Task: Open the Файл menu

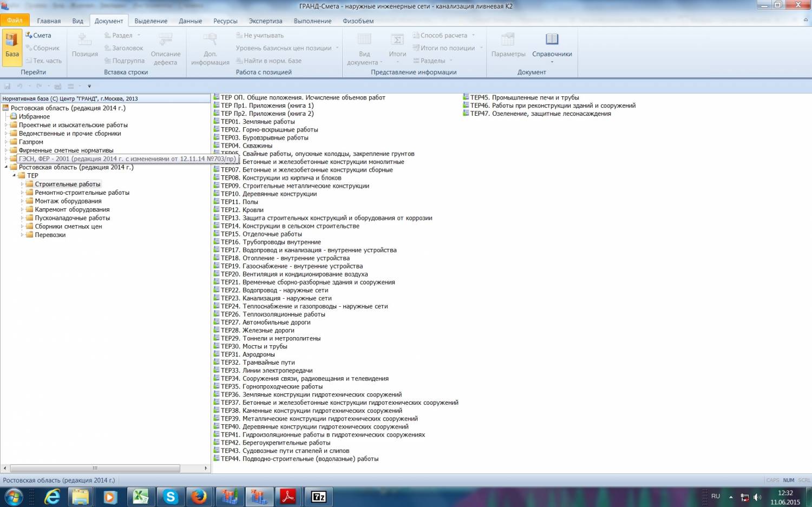Action: click(x=15, y=21)
